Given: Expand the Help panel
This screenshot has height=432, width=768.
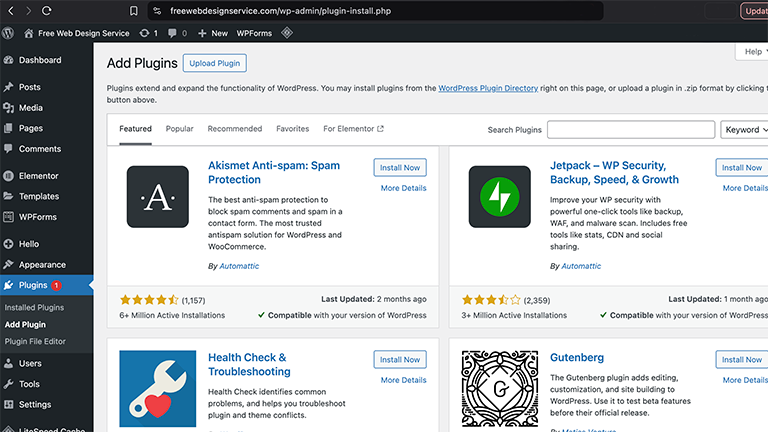Looking at the screenshot, I should (x=753, y=51).
